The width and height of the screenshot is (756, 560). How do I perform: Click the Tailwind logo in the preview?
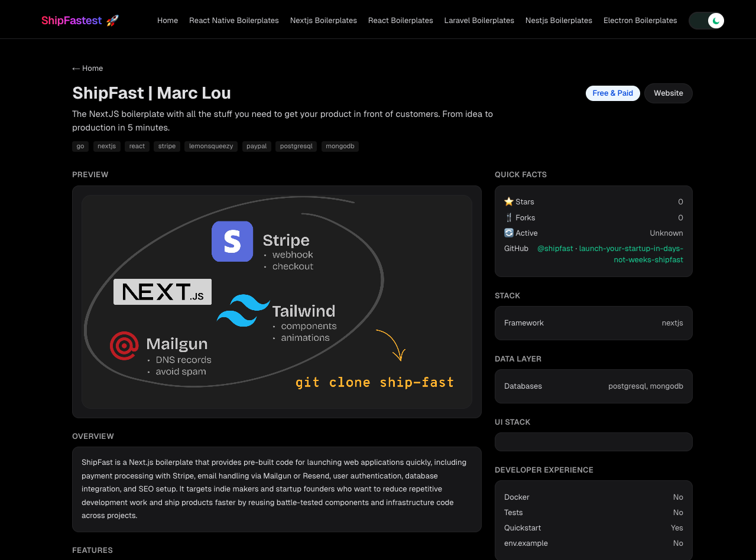243,311
